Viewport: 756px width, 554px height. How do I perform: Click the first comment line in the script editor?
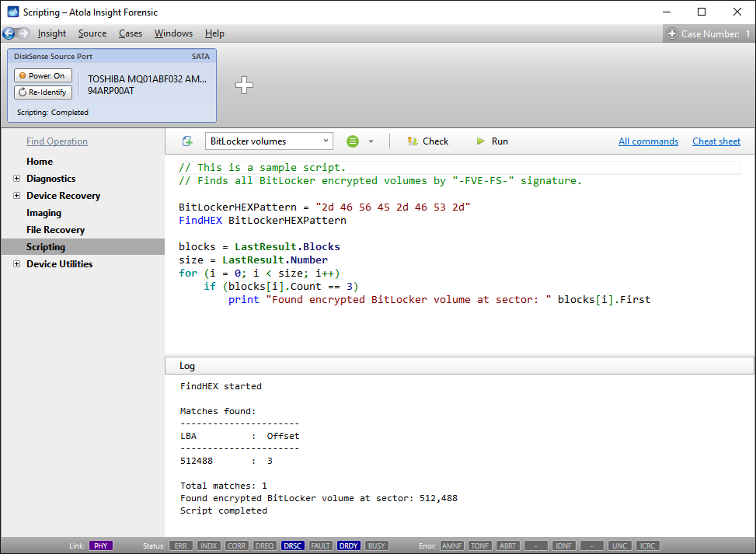[263, 167]
